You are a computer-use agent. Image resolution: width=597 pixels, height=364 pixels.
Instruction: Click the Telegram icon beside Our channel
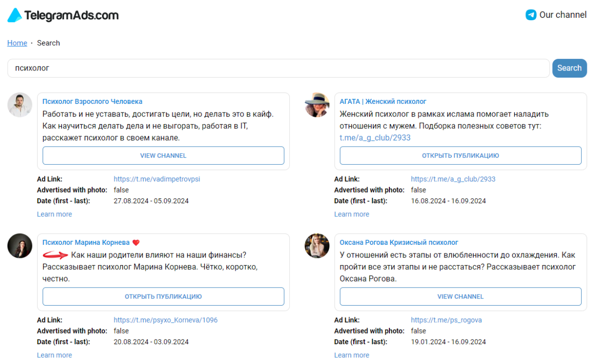click(530, 15)
